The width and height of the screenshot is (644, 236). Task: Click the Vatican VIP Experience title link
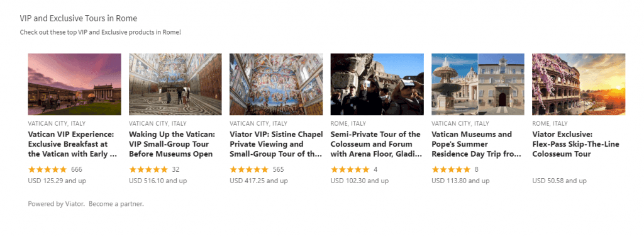pos(73,144)
